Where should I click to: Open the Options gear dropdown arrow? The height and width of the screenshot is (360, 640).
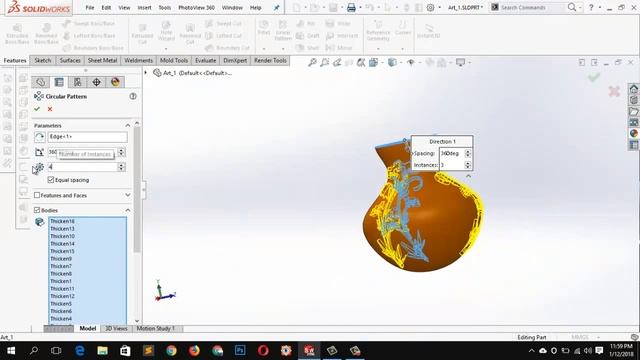pyautogui.click(x=439, y=8)
